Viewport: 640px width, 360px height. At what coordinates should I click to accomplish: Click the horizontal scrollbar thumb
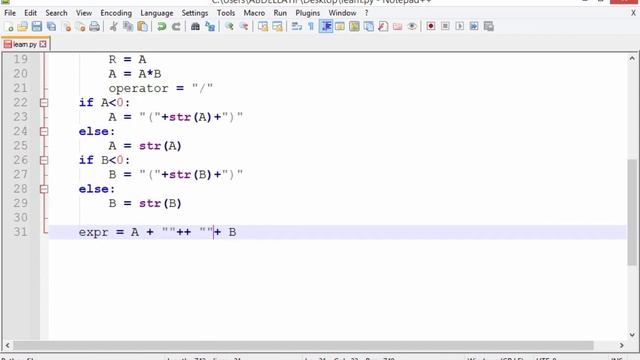pyautogui.click(x=303, y=346)
